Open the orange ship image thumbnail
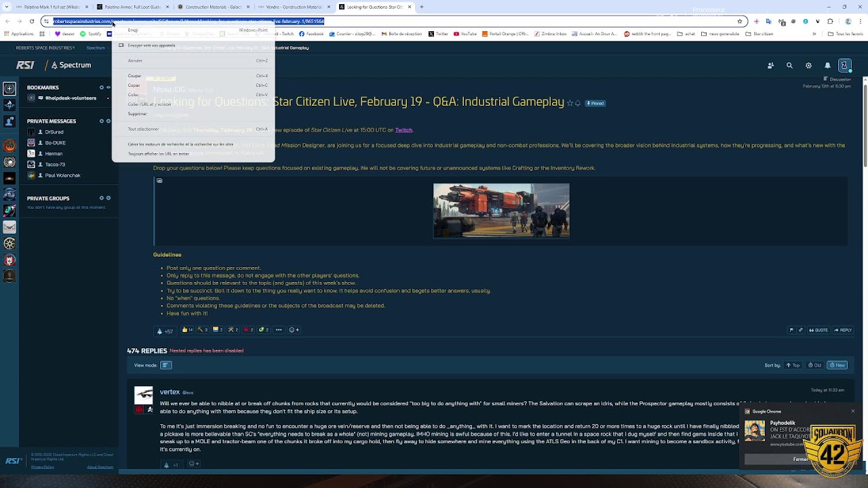This screenshot has height=488, width=868. pyautogui.click(x=501, y=211)
